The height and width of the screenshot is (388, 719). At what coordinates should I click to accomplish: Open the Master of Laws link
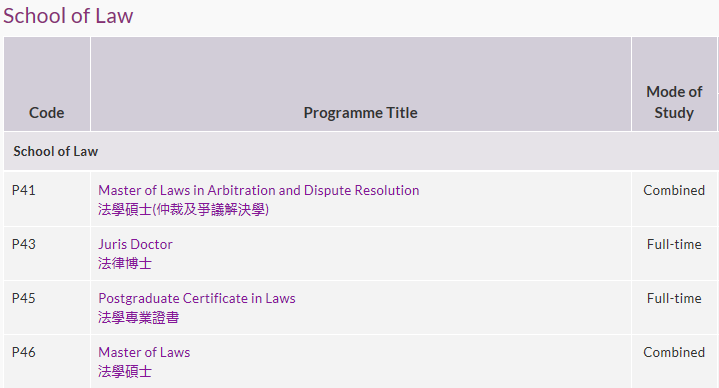(144, 352)
